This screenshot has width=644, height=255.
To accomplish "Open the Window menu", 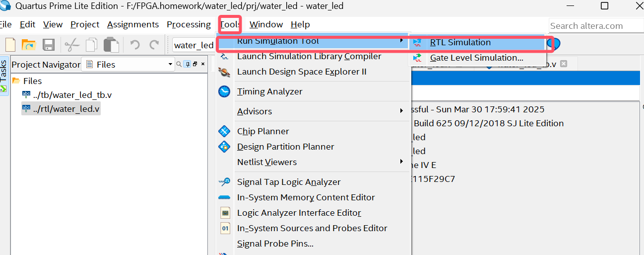I will click(x=266, y=24).
